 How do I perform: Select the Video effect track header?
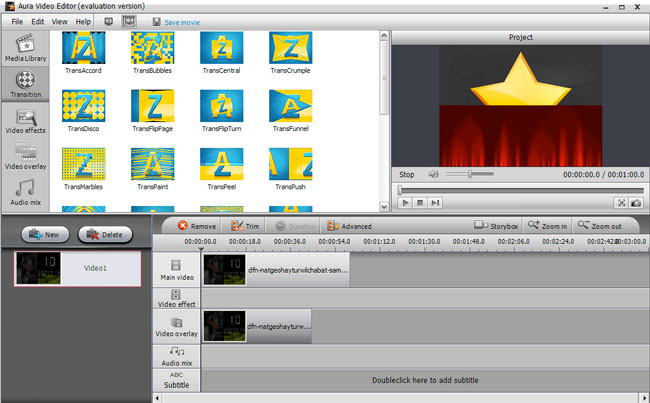(x=177, y=299)
